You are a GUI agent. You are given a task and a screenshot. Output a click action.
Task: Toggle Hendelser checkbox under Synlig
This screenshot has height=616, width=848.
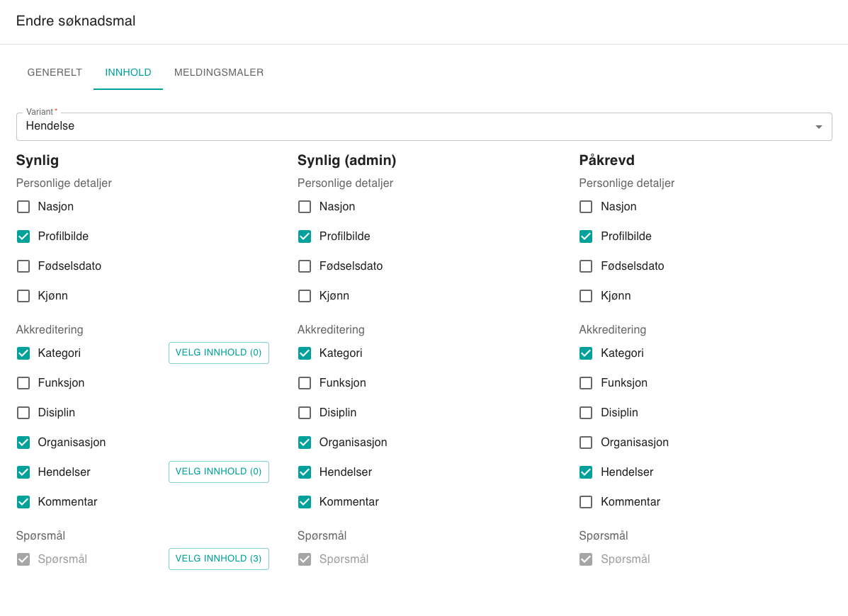click(23, 472)
